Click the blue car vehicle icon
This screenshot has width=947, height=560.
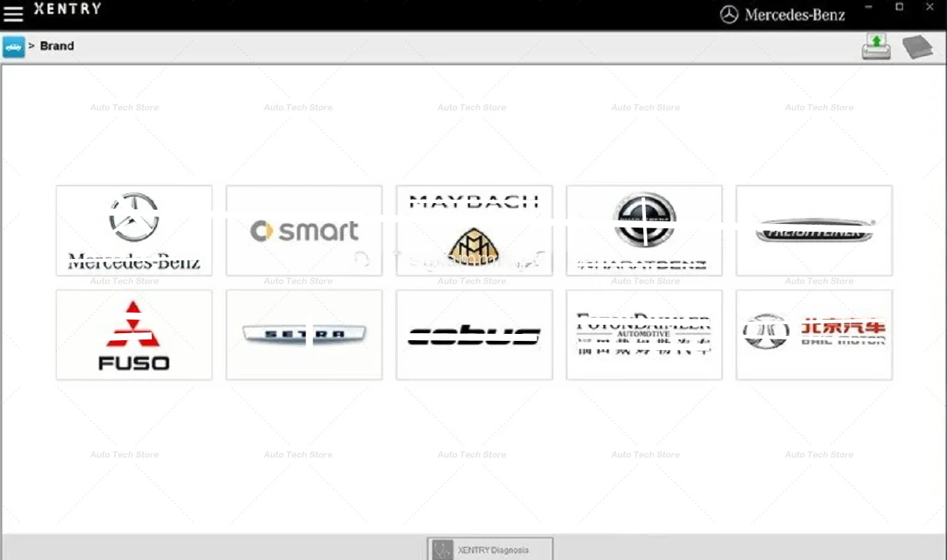click(x=13, y=47)
